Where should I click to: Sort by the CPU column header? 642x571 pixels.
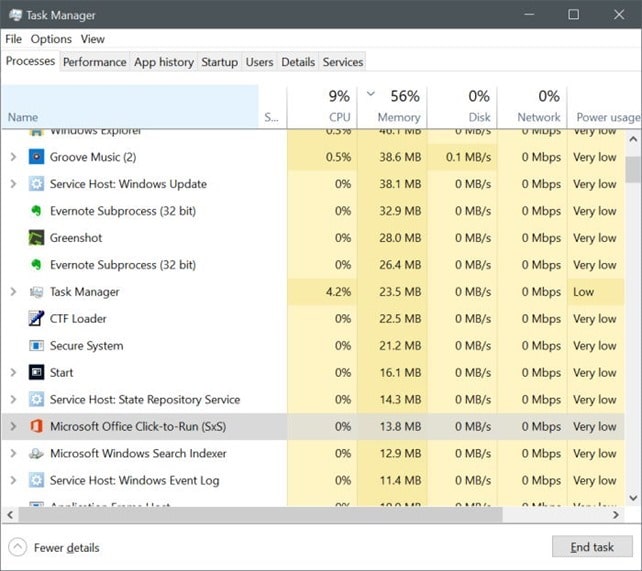[322, 107]
